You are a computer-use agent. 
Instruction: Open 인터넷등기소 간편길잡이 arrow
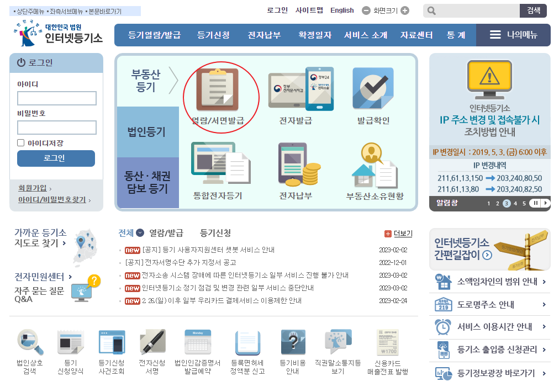pyautogui.click(x=487, y=255)
